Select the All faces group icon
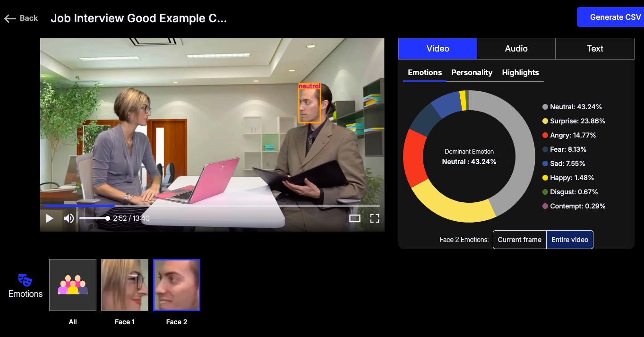The width and height of the screenshot is (644, 337). tap(73, 285)
